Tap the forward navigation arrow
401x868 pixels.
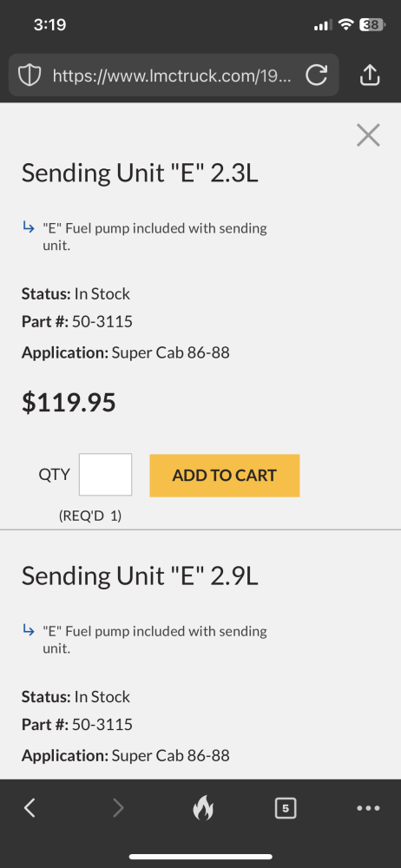click(118, 808)
